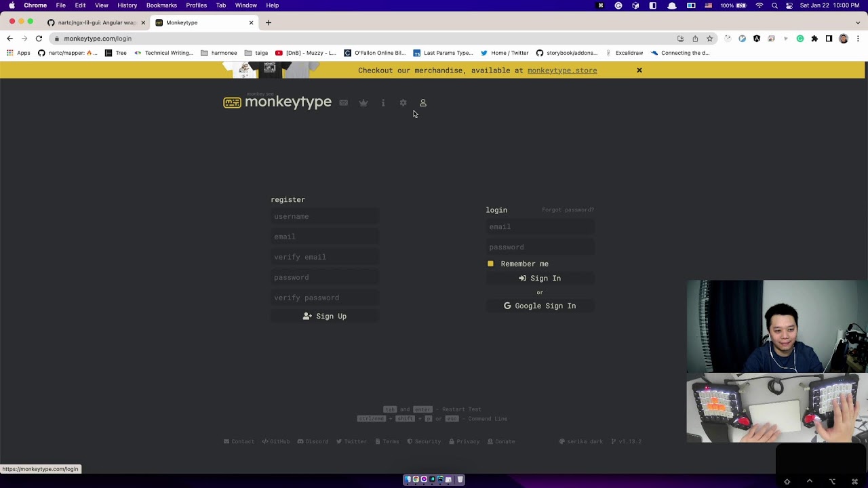
Task: Focus the login password field
Action: pos(540,247)
